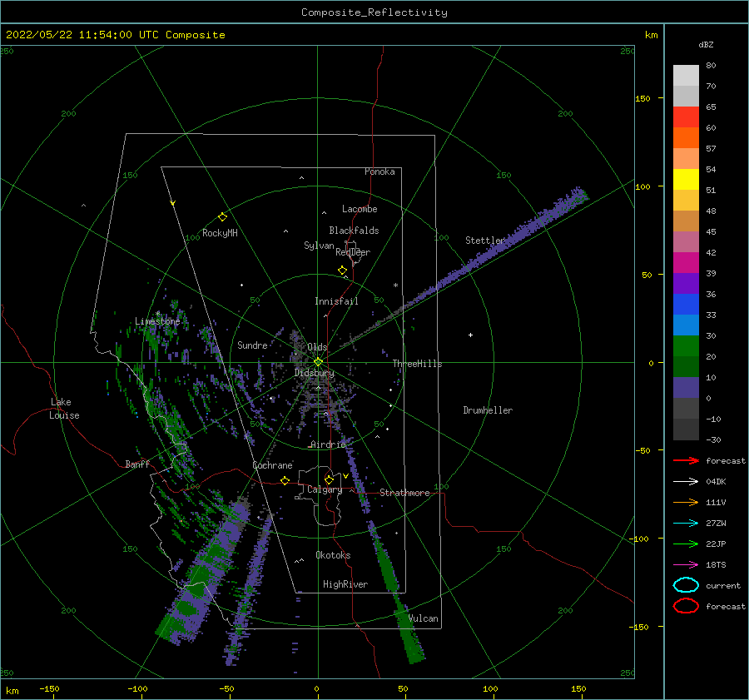749x700 pixels.
Task: Click the red forecast ellipse icon
Action: pos(686,606)
